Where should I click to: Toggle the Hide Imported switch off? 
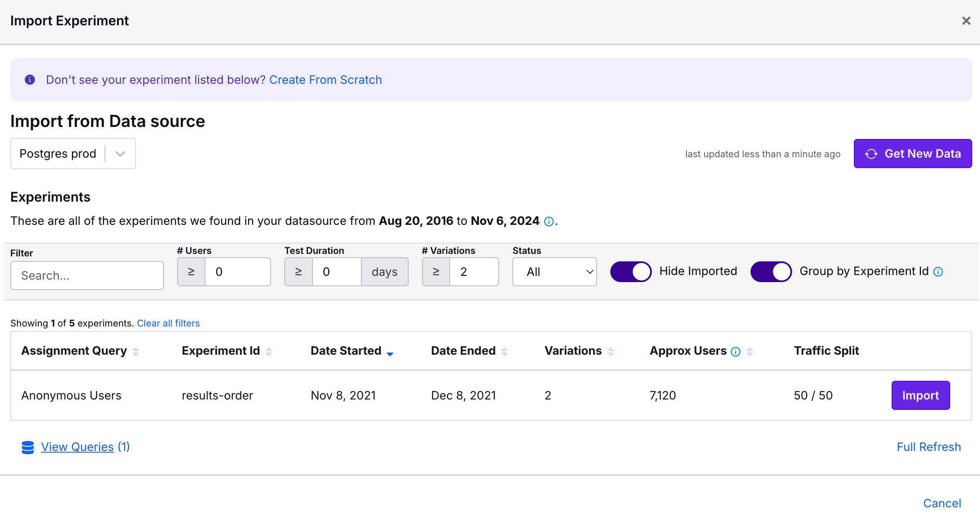point(629,271)
